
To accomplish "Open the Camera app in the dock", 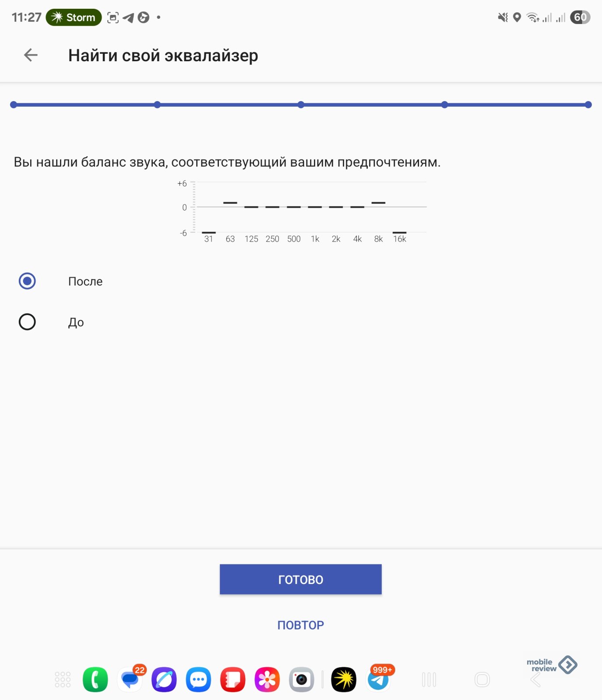I will [x=302, y=679].
